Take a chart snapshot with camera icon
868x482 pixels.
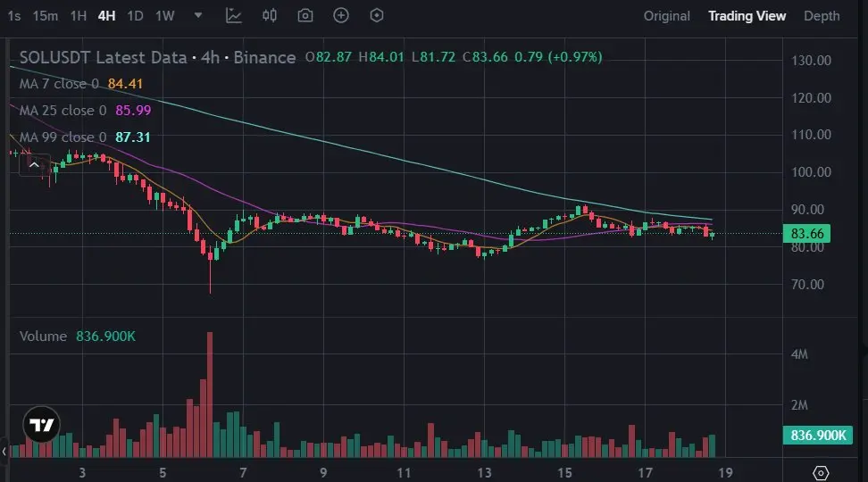(305, 15)
